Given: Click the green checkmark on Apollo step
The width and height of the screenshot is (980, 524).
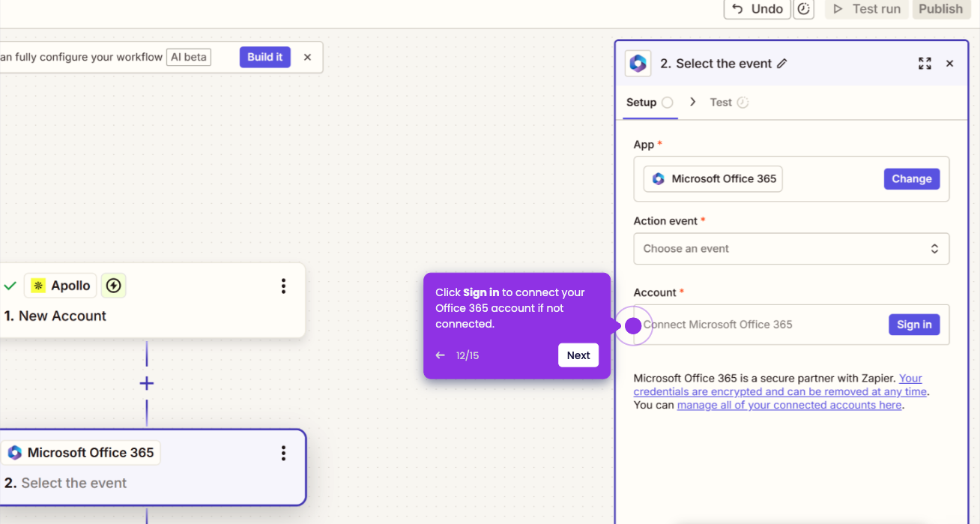Looking at the screenshot, I should pos(10,286).
